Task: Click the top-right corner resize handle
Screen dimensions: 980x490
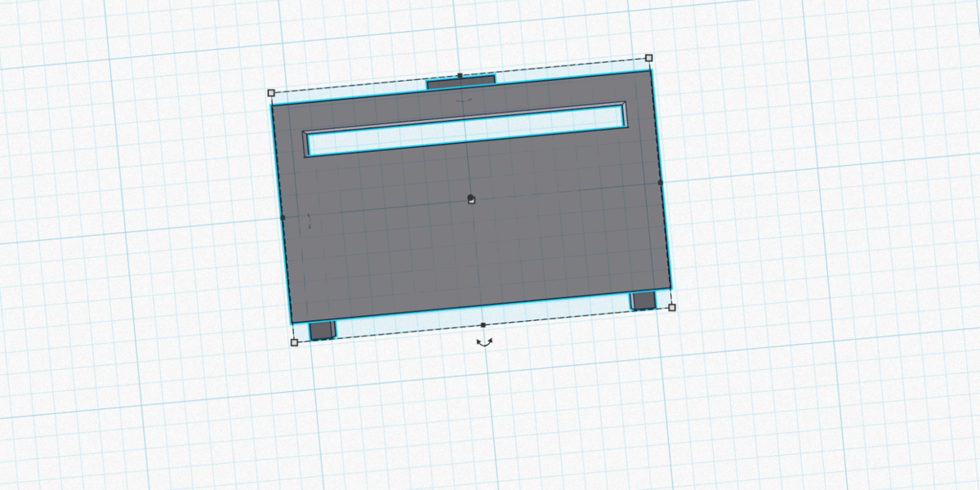Action: tap(649, 58)
